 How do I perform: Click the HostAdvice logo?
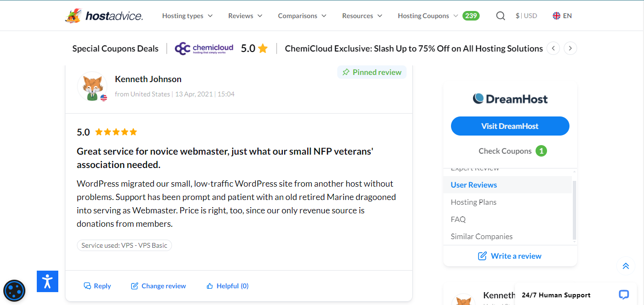point(104,16)
